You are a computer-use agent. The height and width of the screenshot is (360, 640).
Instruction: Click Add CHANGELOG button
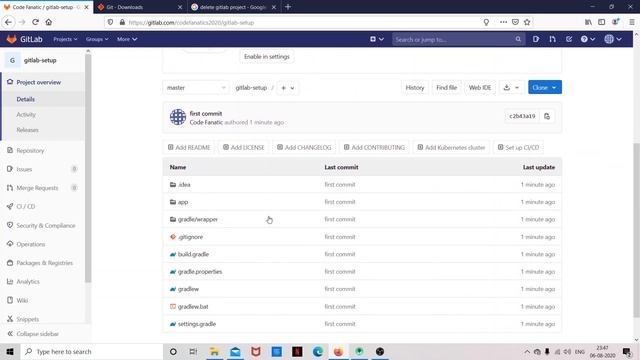304,147
